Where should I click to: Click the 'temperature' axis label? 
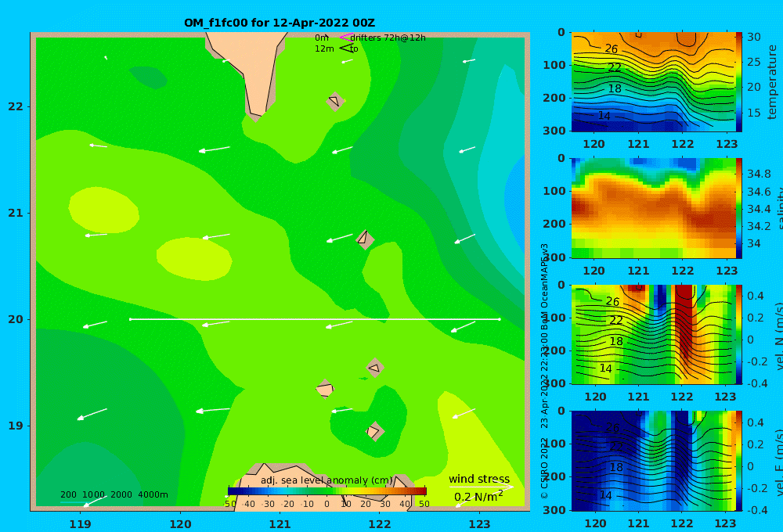click(x=772, y=82)
